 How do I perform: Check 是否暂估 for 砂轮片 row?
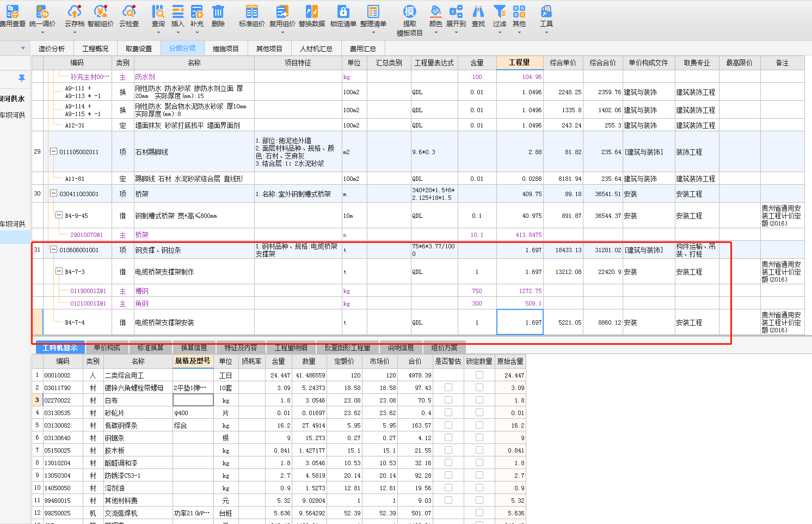[448, 412]
